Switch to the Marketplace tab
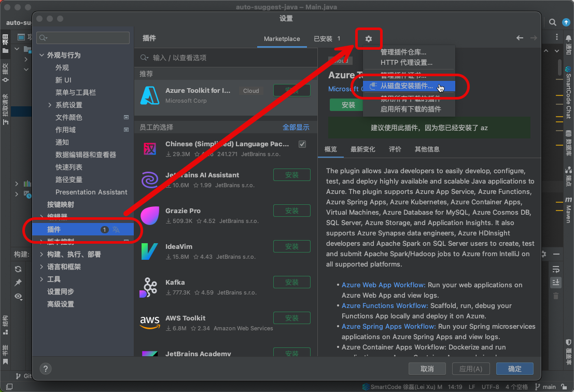 [282, 38]
